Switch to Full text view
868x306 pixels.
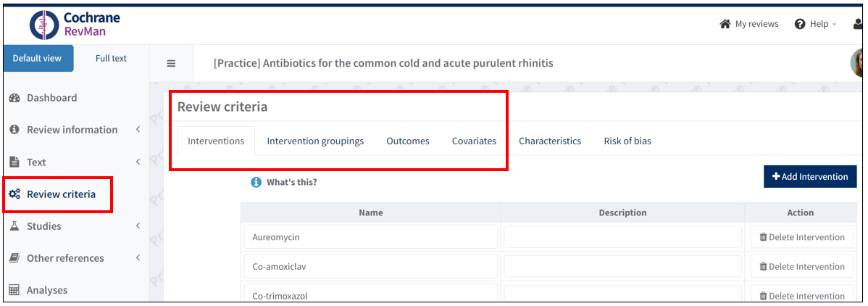pos(111,59)
